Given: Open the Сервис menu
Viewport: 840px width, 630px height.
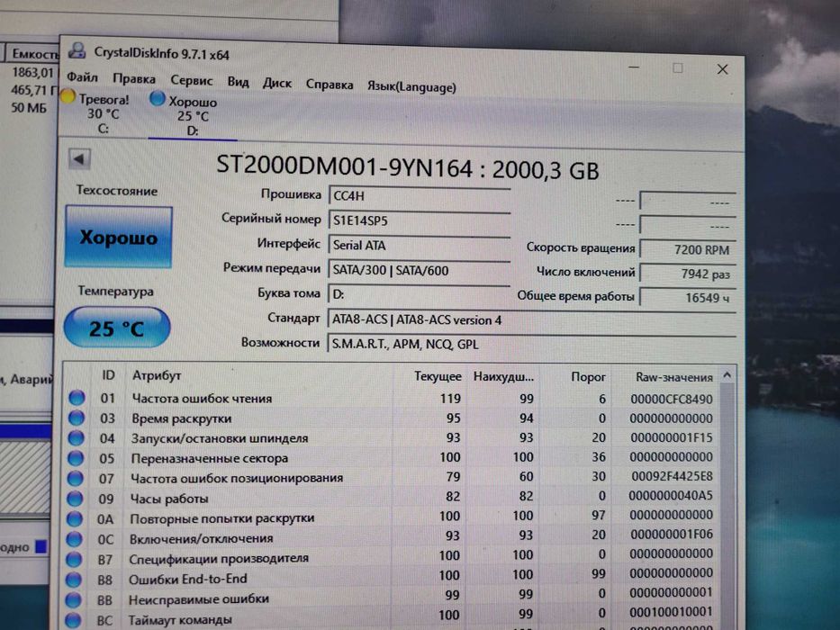Looking at the screenshot, I should click(x=191, y=81).
